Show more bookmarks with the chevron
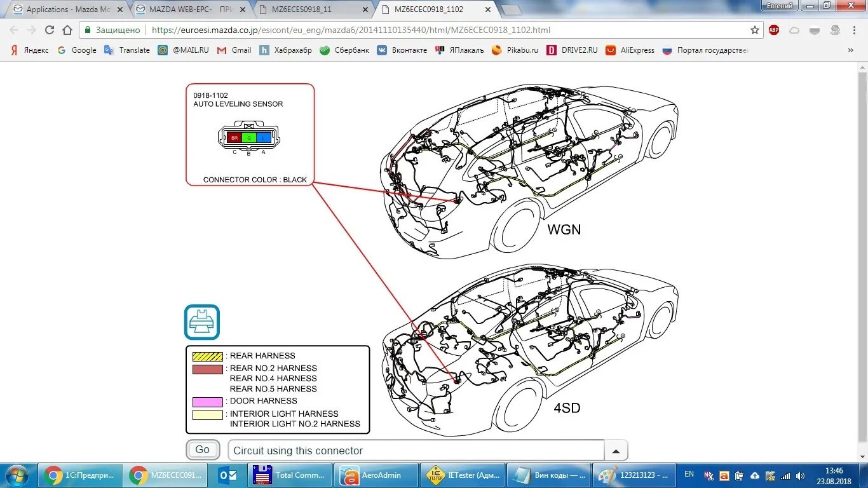This screenshot has height=488, width=868. tap(851, 50)
